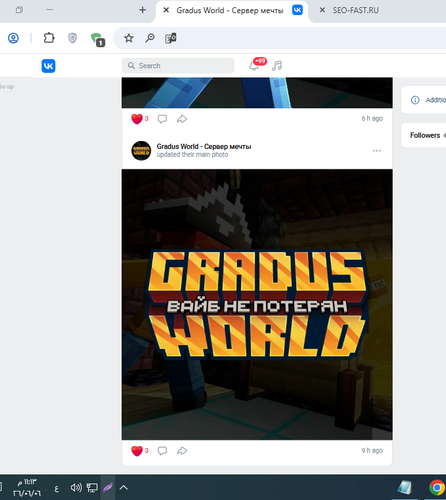Image resolution: width=446 pixels, height=500 pixels.
Task: Open the taskbar volume icon
Action: [x=76, y=488]
